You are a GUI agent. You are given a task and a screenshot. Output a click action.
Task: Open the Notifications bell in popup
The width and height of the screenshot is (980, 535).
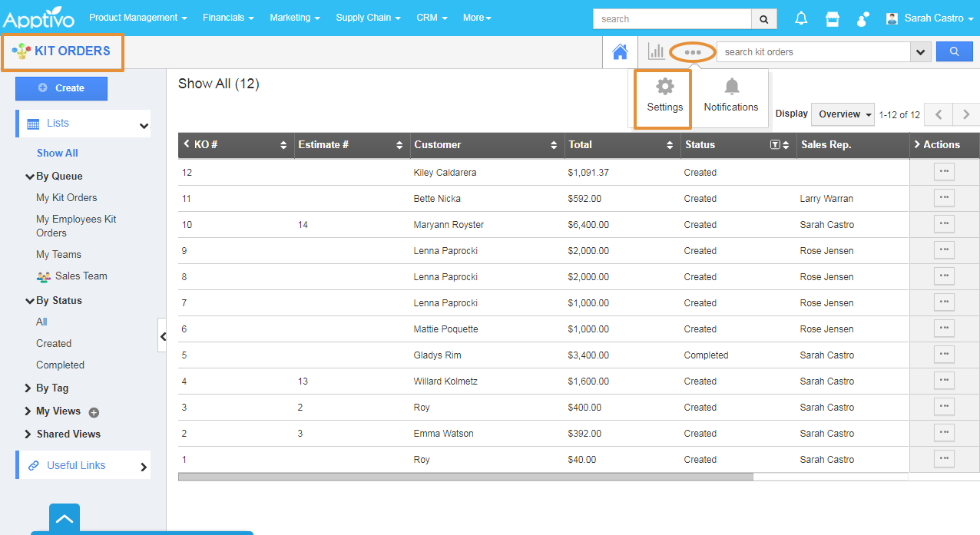pos(731,87)
